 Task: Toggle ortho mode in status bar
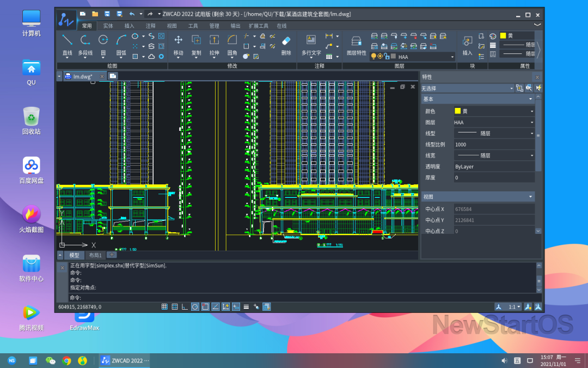[x=185, y=307]
